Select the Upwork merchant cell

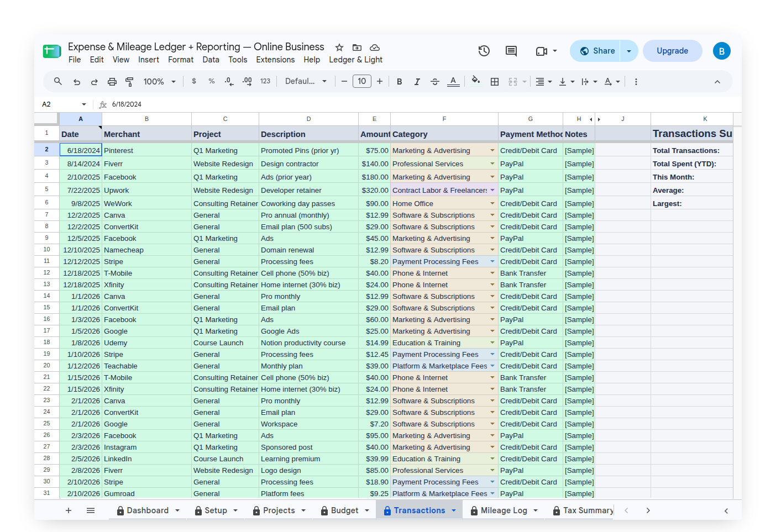tap(147, 190)
